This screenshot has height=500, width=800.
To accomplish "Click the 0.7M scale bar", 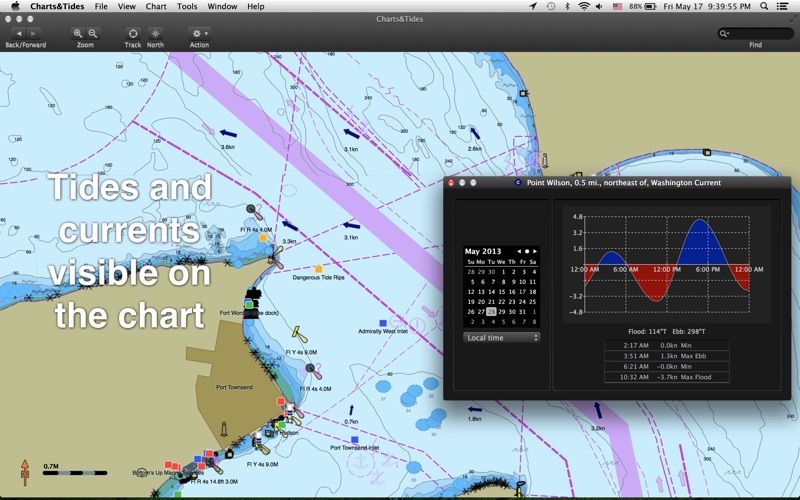I will [75, 473].
